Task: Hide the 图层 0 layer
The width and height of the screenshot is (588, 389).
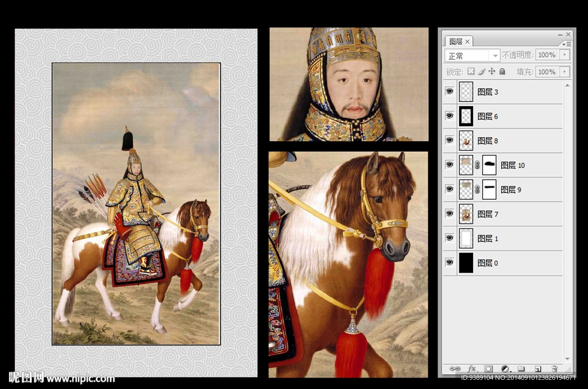Action: pos(450,263)
